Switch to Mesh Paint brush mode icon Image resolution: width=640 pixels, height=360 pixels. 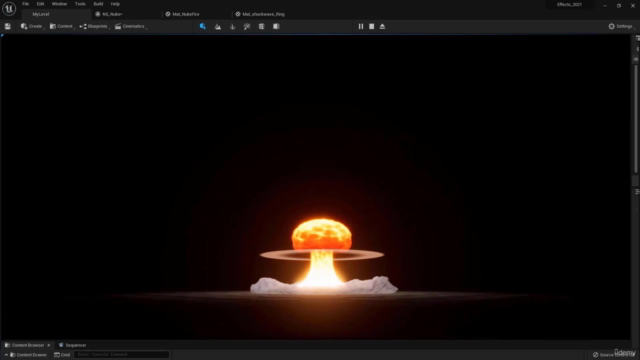pos(247,26)
